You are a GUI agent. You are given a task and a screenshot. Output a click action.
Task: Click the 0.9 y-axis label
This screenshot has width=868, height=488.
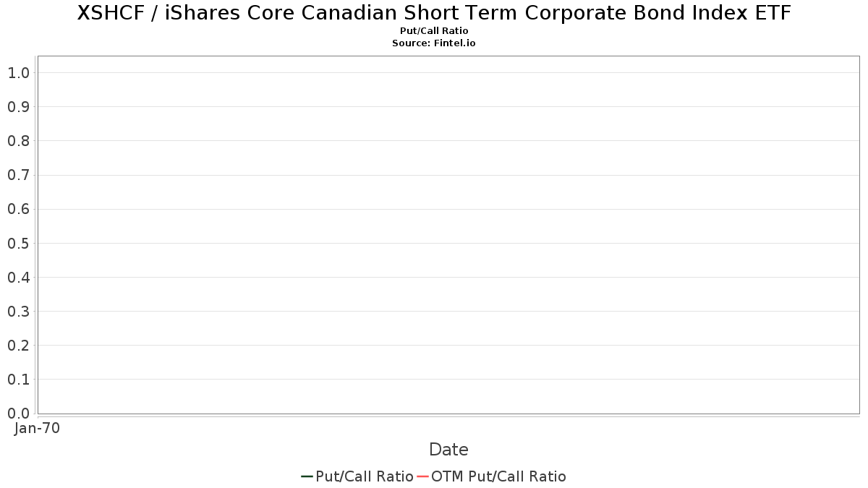tap(18, 107)
